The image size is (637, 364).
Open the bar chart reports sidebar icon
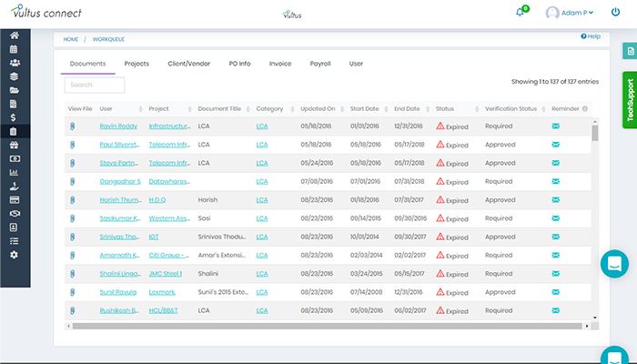14,172
